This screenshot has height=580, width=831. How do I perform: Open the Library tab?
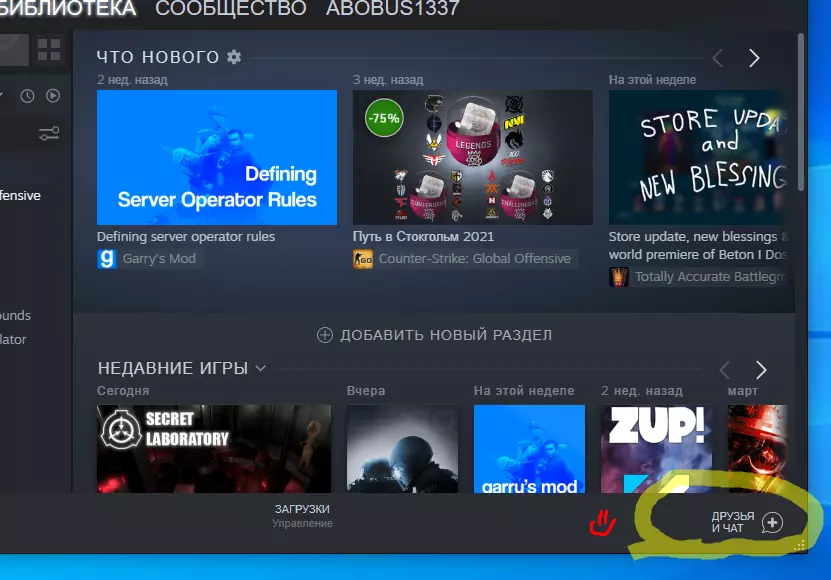(x=68, y=8)
